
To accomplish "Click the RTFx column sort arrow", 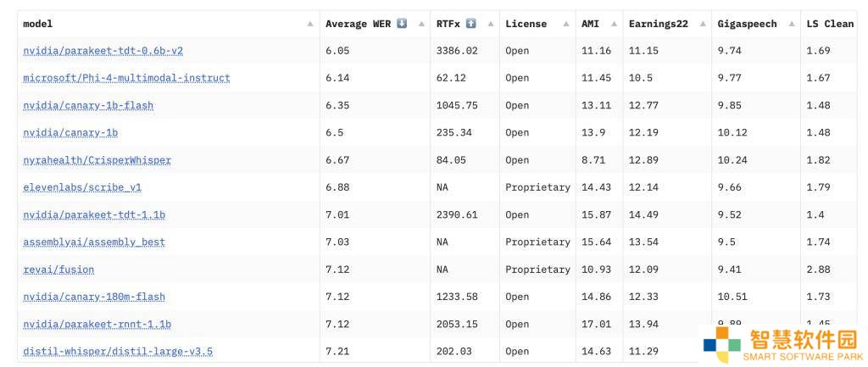I will click(491, 24).
